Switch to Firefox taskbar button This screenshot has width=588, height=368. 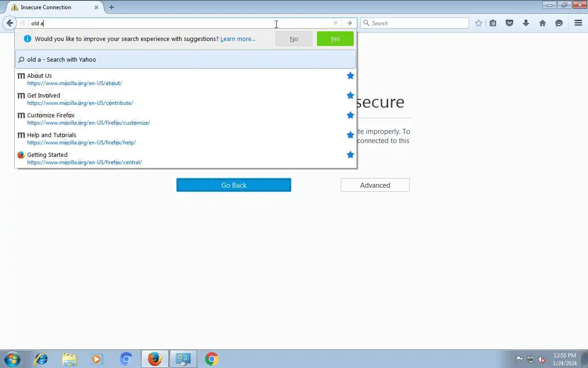(x=155, y=359)
